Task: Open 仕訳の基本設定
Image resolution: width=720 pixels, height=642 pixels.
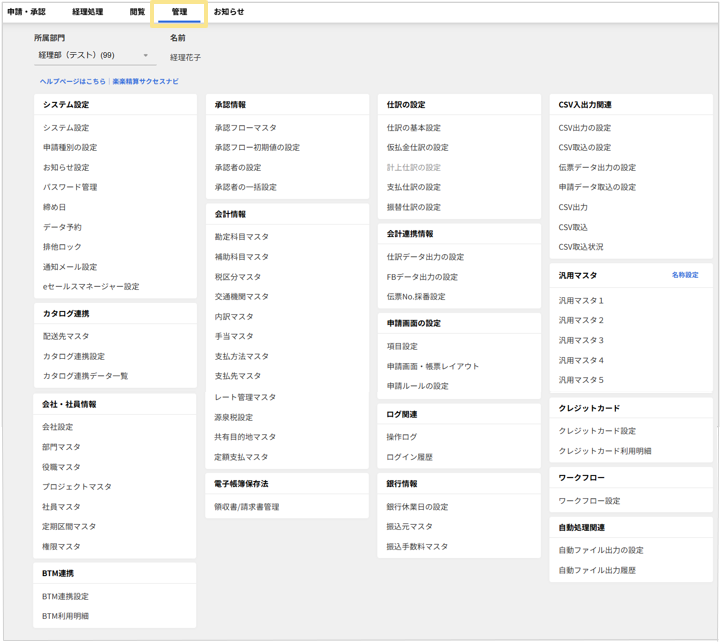Action: 413,128
